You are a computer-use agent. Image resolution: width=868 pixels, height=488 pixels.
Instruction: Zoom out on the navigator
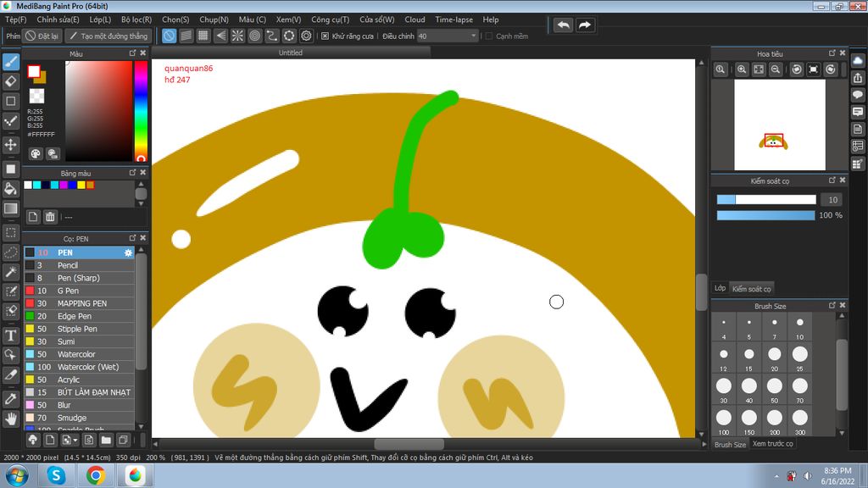pyautogui.click(x=776, y=69)
